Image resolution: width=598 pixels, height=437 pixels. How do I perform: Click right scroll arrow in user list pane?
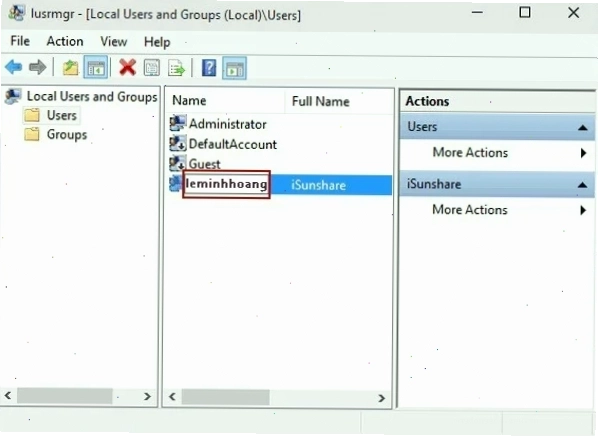(x=381, y=398)
